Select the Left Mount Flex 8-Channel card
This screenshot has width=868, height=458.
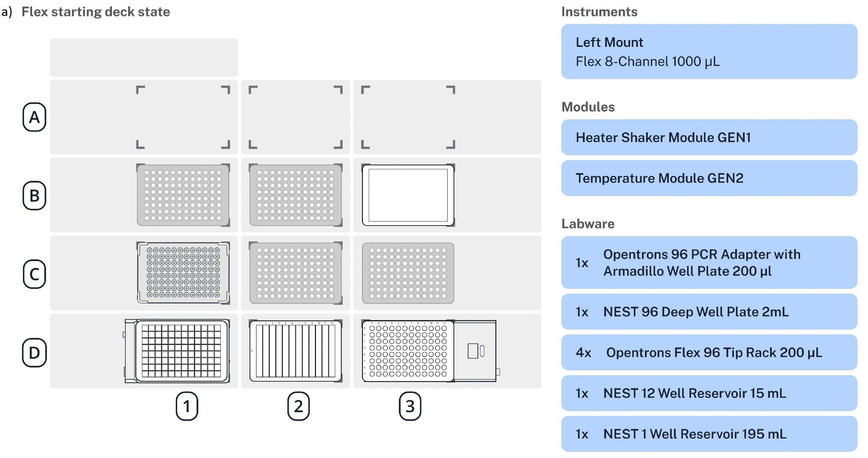(709, 52)
